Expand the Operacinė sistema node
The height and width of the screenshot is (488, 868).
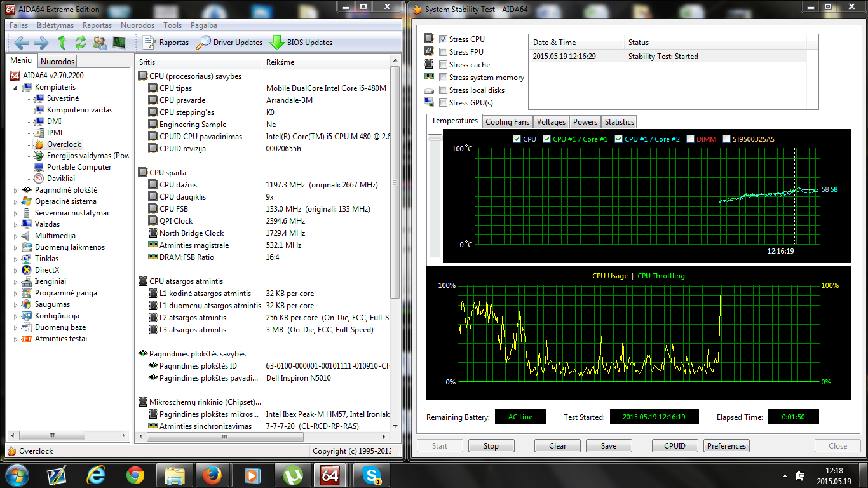pos(16,201)
